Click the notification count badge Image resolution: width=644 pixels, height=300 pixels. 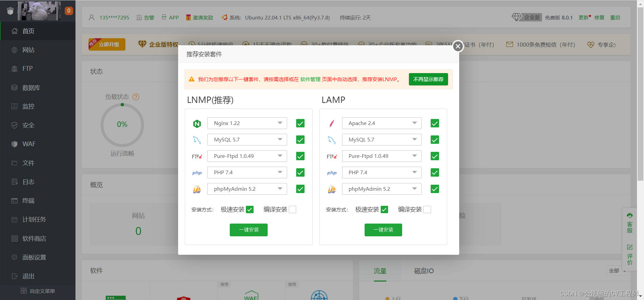tap(69, 11)
